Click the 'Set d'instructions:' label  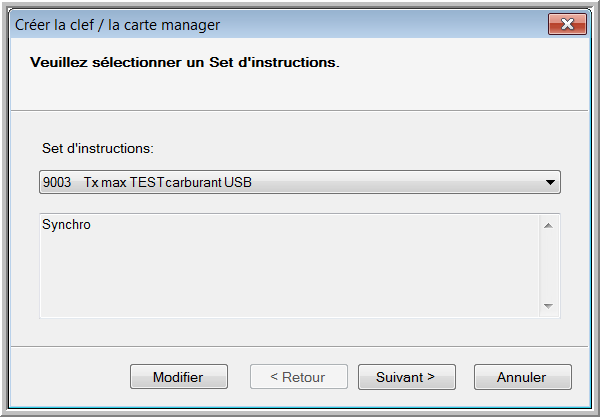[98, 148]
